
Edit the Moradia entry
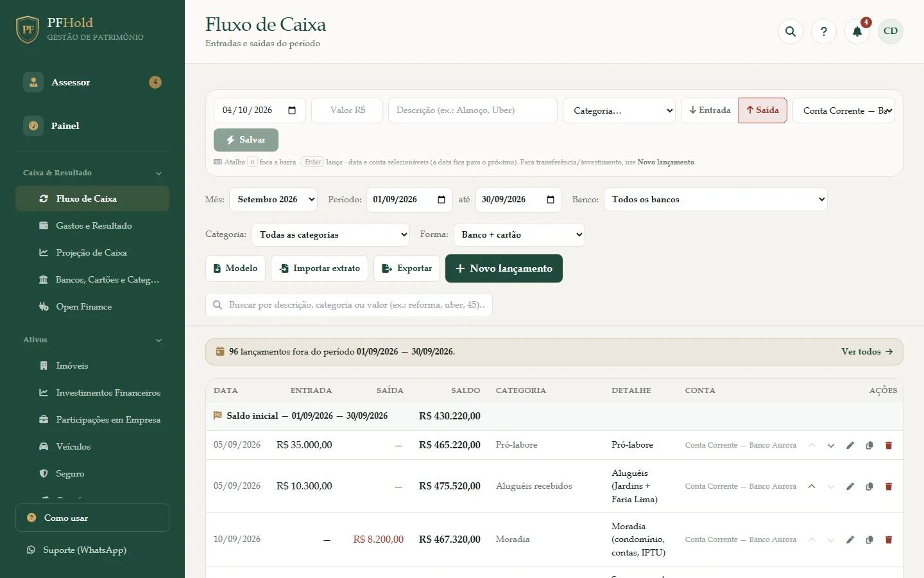(850, 540)
